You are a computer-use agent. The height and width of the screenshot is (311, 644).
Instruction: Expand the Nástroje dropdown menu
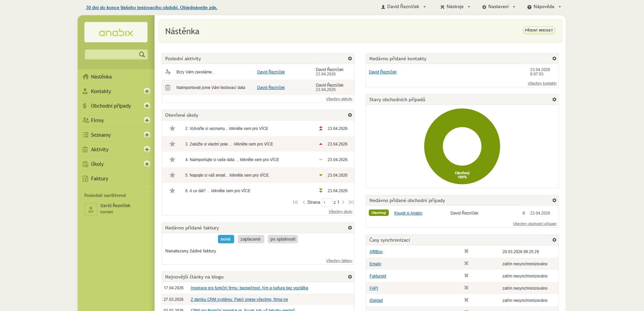point(455,7)
